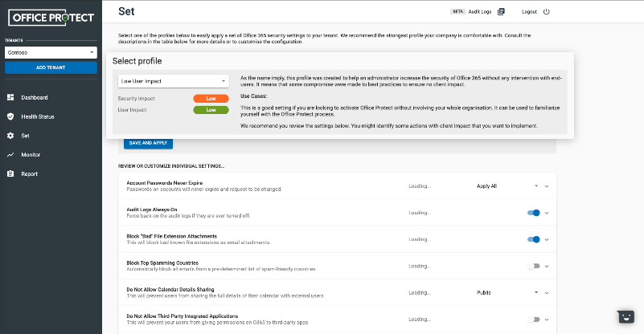Image resolution: width=644 pixels, height=334 pixels.
Task: Open the chat widget icon
Action: (626, 316)
